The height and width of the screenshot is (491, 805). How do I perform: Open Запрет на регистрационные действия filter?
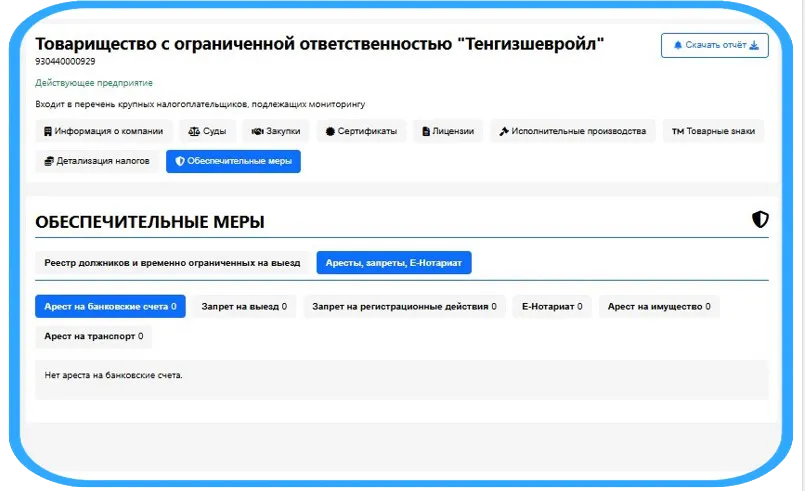click(404, 307)
